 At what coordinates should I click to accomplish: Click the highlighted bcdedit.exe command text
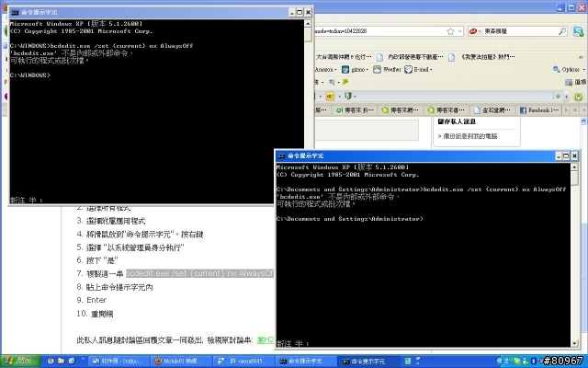click(200, 273)
